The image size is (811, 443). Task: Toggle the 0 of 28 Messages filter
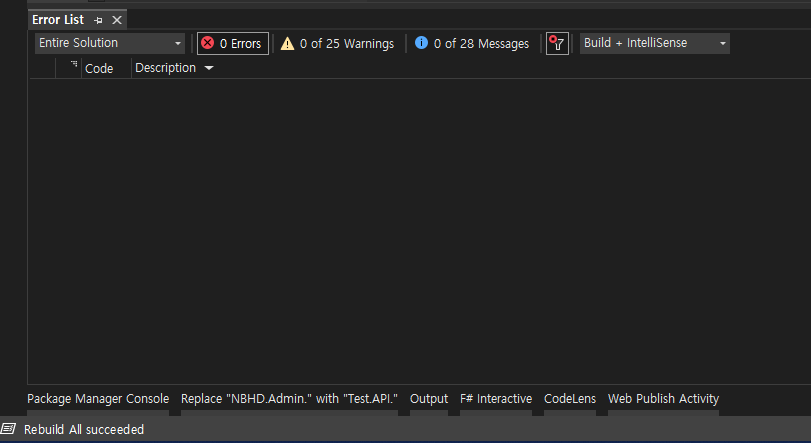[472, 43]
